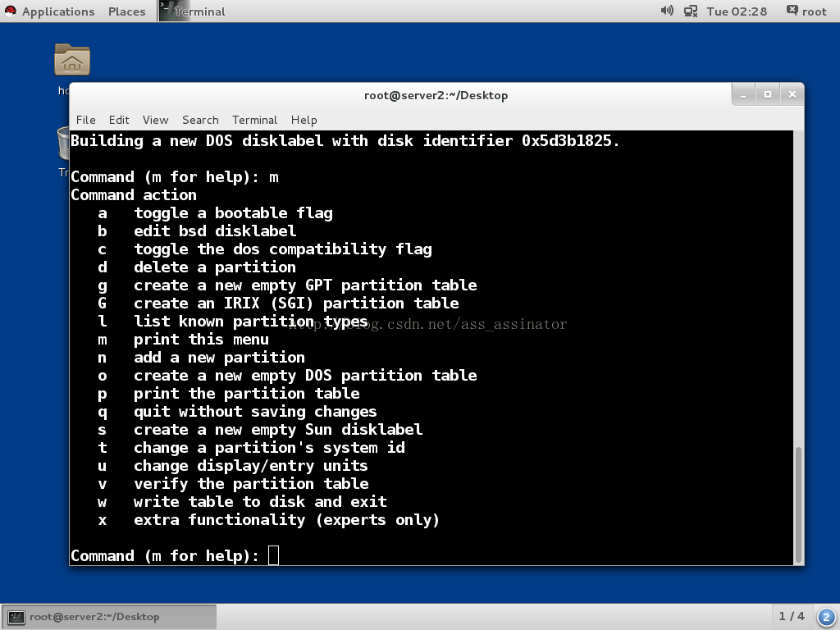840x630 pixels.
Task: Maximize the terminal window
Action: (x=768, y=95)
